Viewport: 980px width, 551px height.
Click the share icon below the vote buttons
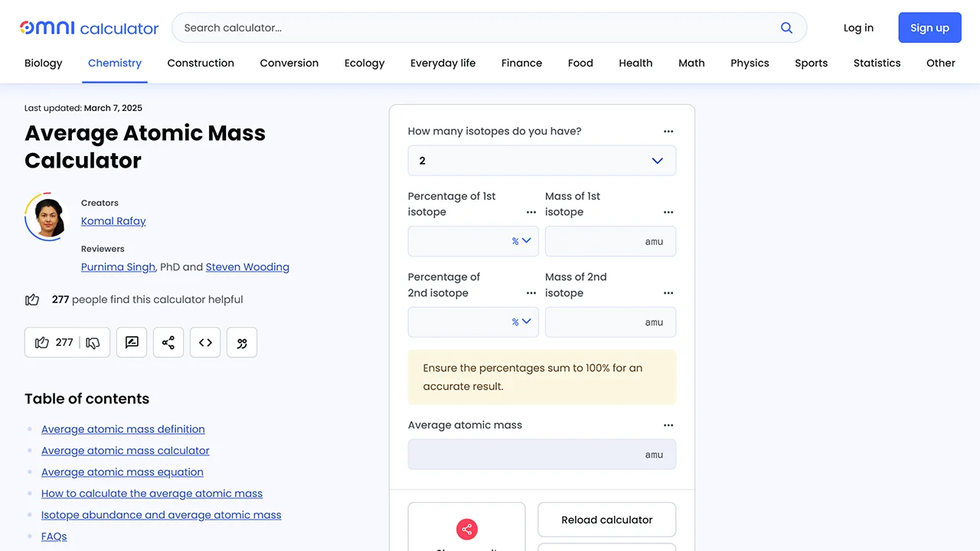tap(168, 342)
